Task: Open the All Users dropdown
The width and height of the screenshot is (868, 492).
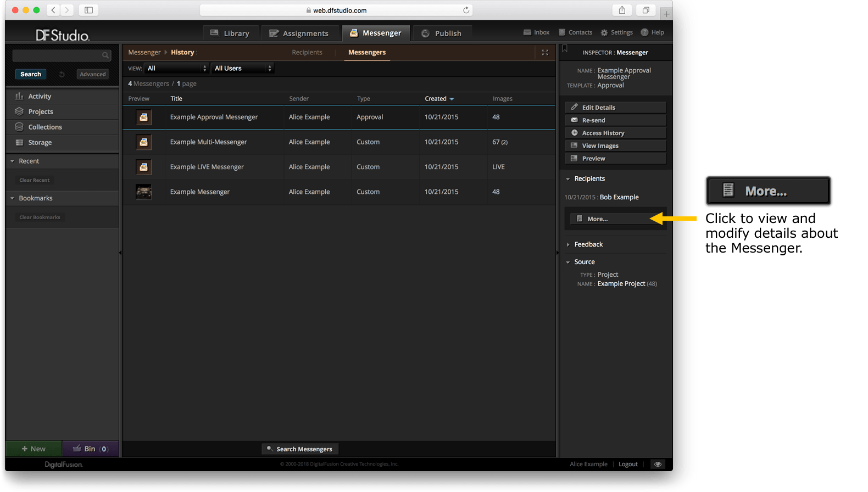Action: pos(242,68)
